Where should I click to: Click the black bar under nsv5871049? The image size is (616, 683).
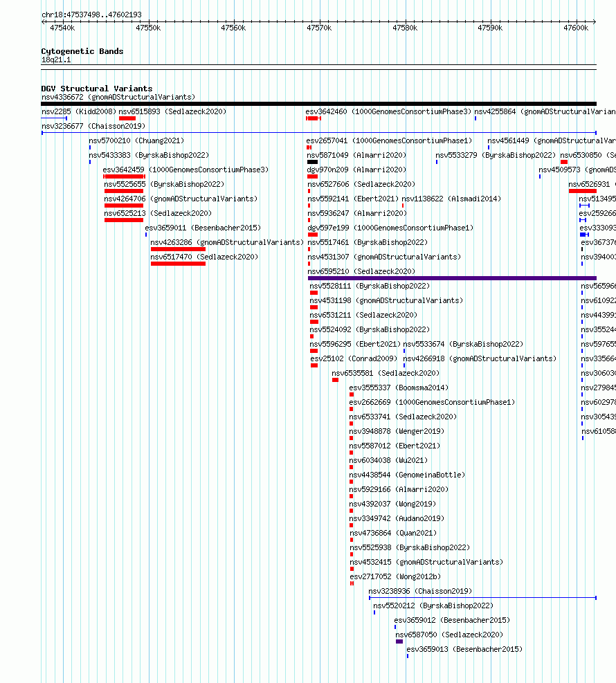[x=313, y=162]
